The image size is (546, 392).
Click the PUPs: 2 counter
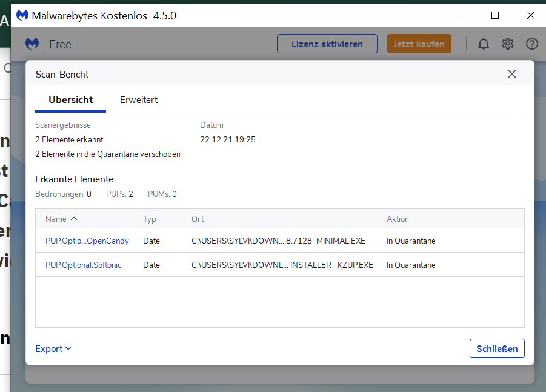tap(119, 194)
